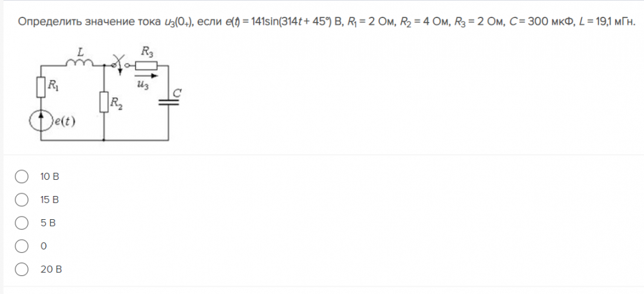The height and width of the screenshot is (294, 644).
Task: Choose the 15 В answer option
Action: 22,200
